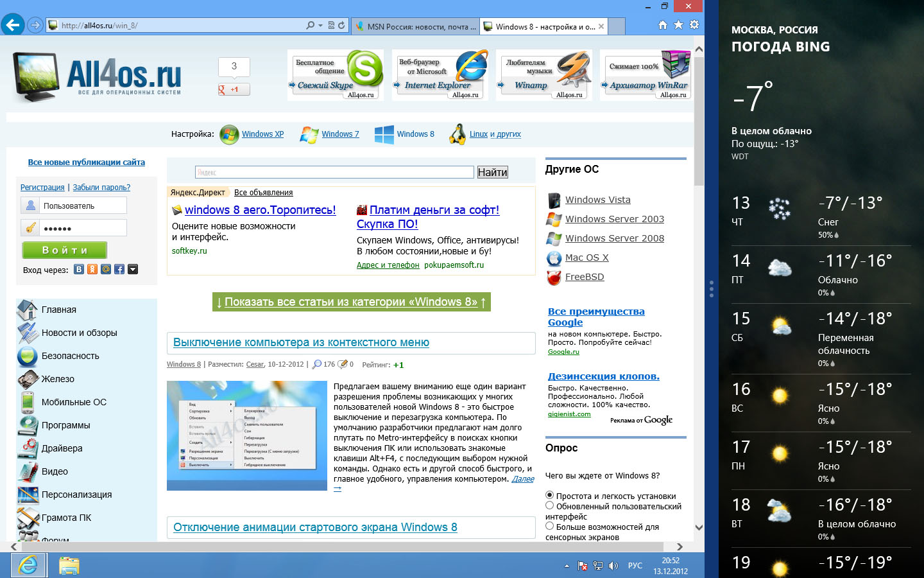Click the Железо hard drive icon
This screenshot has width=924, height=578.
(28, 379)
